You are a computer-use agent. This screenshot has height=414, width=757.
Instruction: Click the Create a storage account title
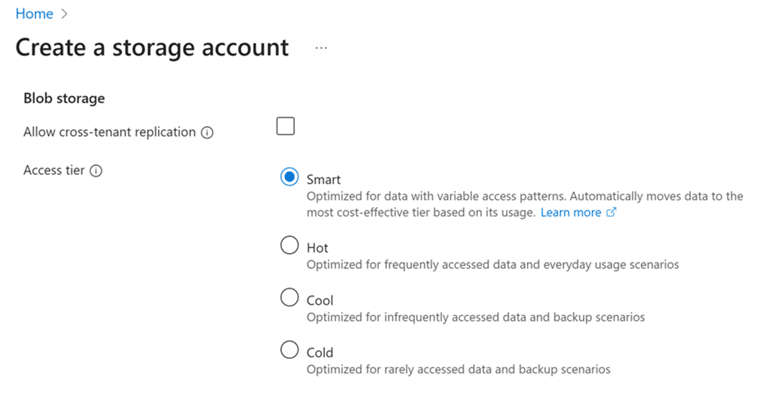152,47
